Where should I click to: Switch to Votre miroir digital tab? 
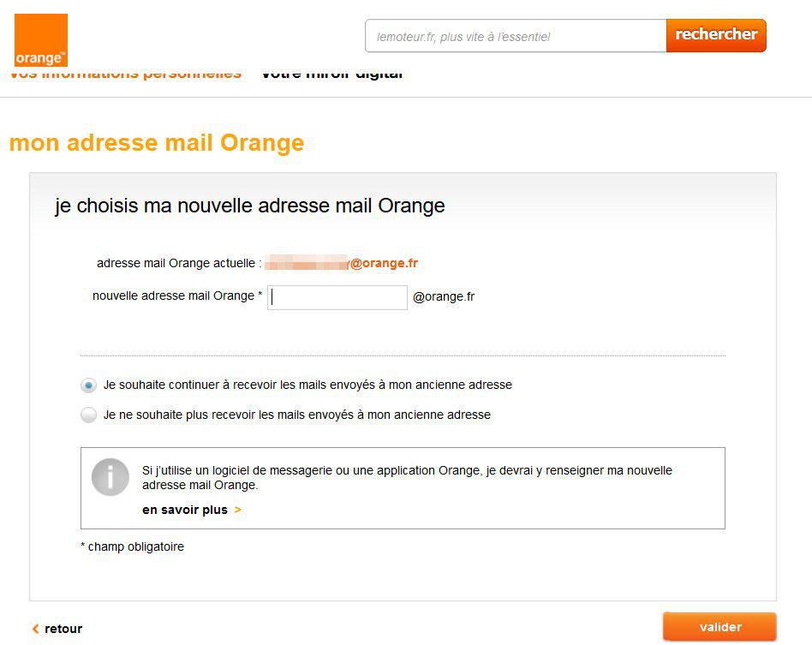(x=331, y=75)
